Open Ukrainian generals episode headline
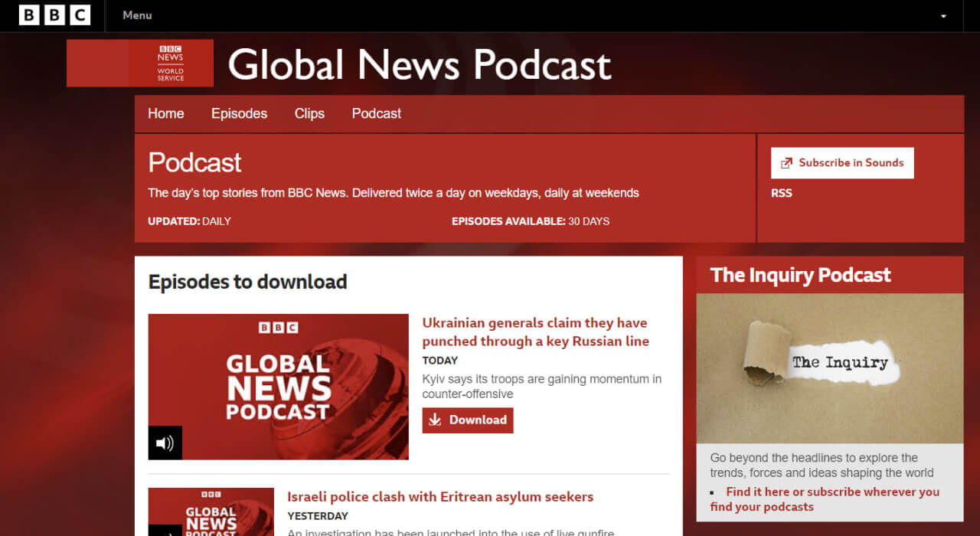 tap(535, 332)
